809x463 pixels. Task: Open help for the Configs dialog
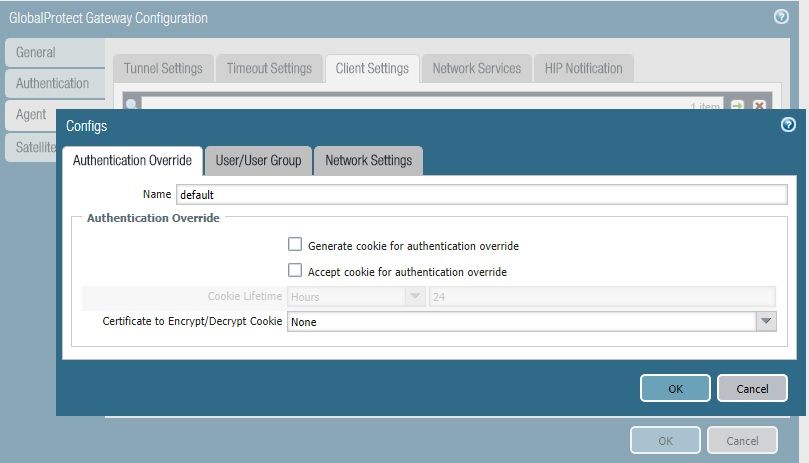point(788,125)
